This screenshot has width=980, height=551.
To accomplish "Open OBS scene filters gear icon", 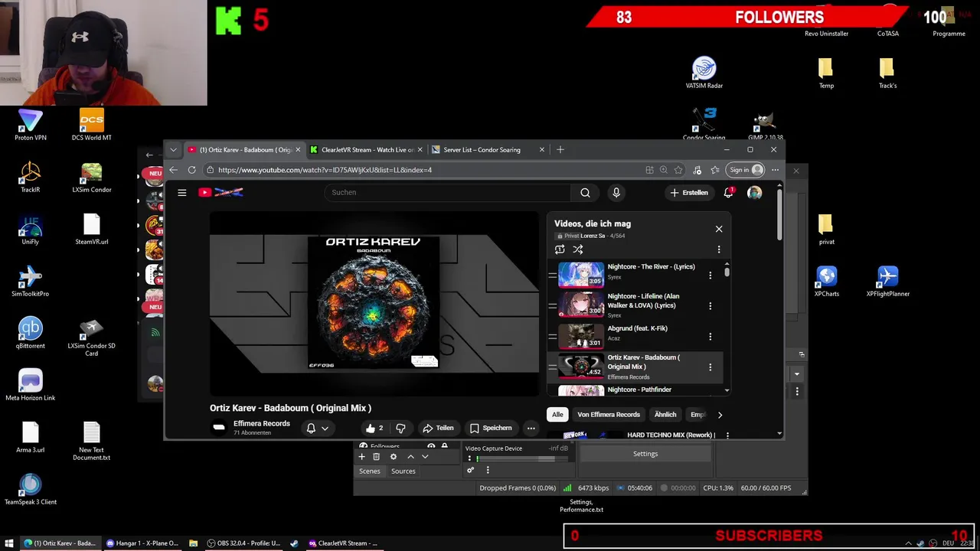I will tap(394, 457).
